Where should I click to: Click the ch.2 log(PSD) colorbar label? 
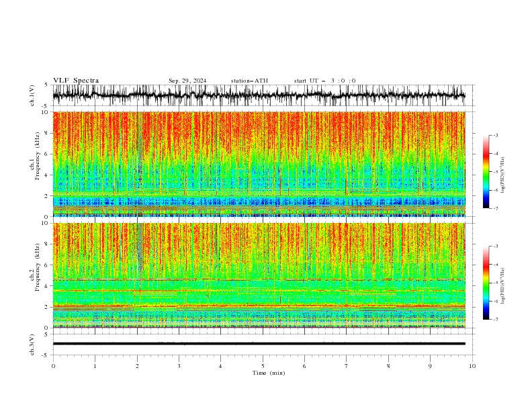pos(503,286)
